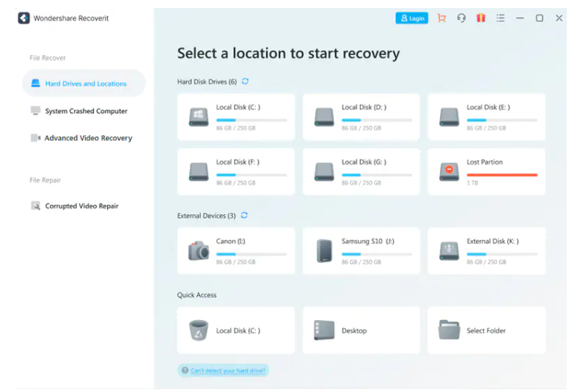
Task: Click the red Lost Partition usage bar
Action: pyautogui.click(x=502, y=175)
